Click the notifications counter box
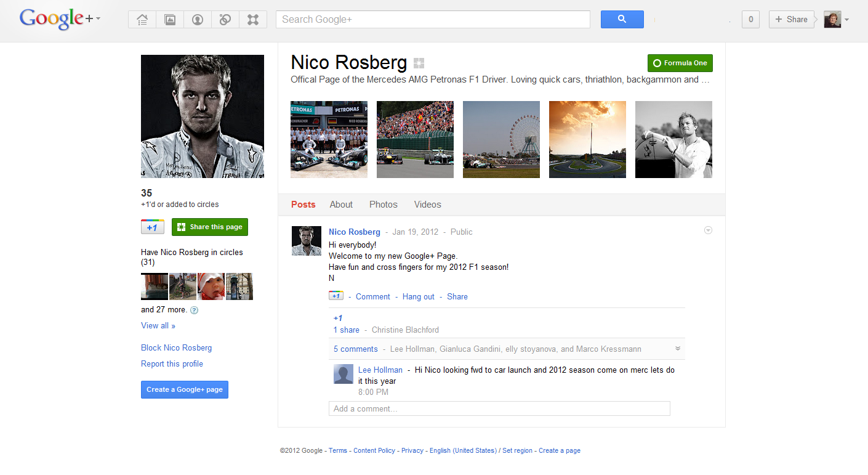 pyautogui.click(x=750, y=20)
